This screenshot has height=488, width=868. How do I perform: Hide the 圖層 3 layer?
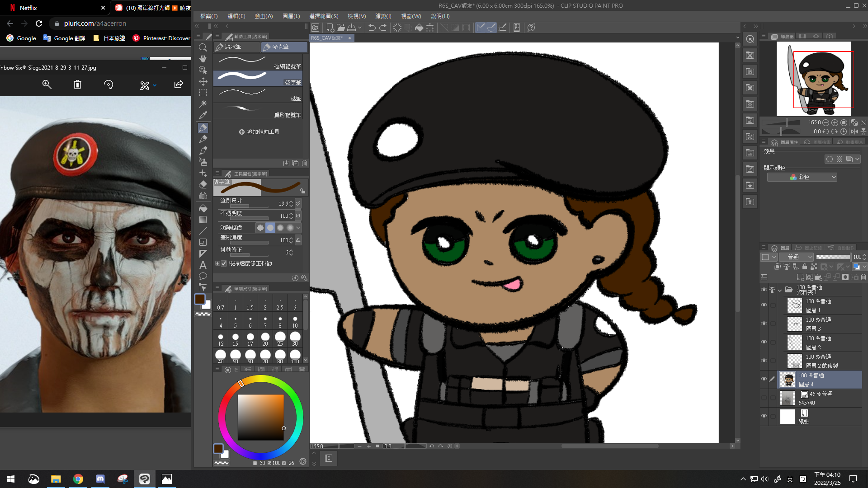764,324
